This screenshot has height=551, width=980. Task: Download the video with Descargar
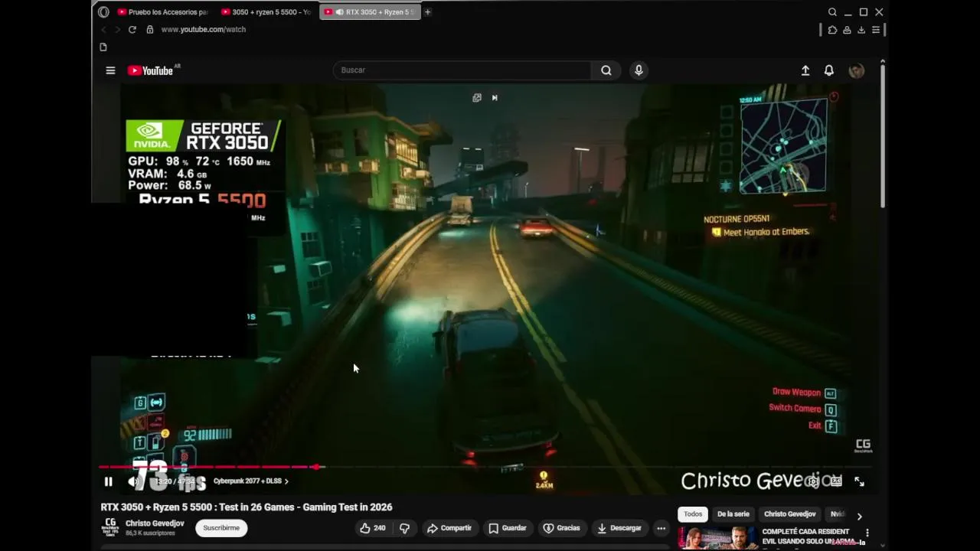point(619,528)
